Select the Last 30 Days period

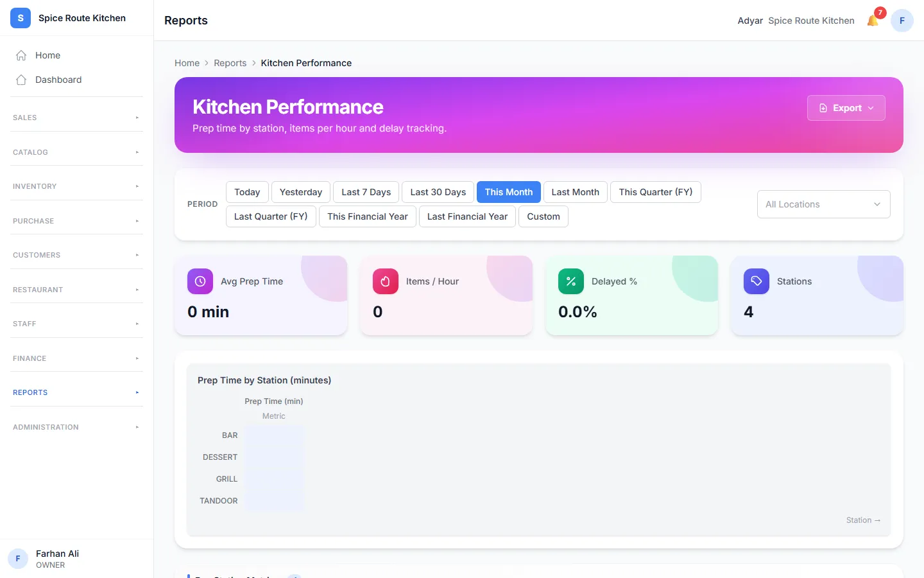(x=438, y=192)
